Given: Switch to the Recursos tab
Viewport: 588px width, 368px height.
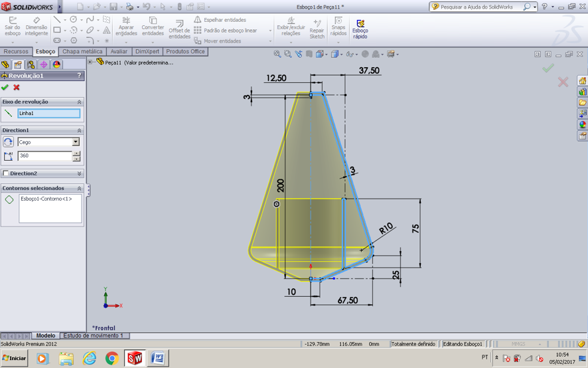Looking at the screenshot, I should pyautogui.click(x=16, y=51).
